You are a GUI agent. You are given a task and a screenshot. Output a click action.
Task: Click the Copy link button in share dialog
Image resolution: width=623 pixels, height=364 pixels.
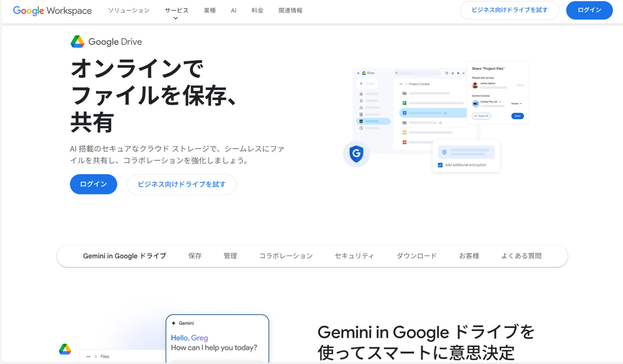[x=481, y=116]
